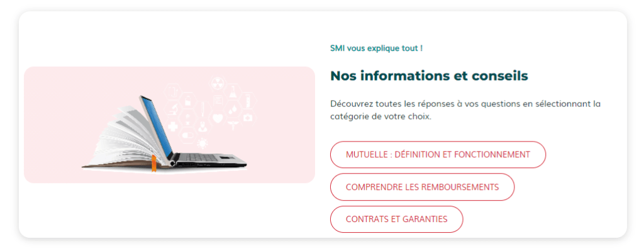
Task: Click the SMI vous explique tout tagline
Action: pos(376,48)
